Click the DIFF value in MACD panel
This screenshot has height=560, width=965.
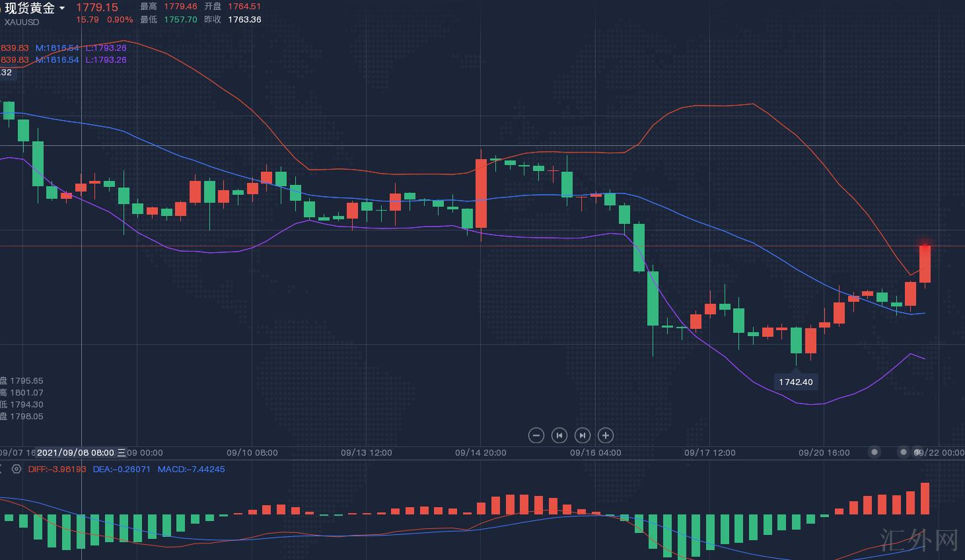coord(57,470)
